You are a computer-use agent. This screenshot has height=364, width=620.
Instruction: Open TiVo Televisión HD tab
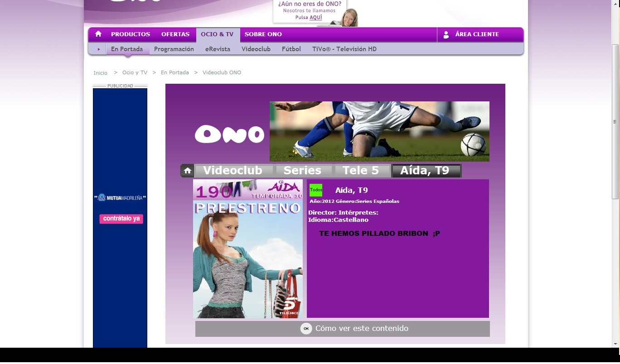[x=344, y=49]
